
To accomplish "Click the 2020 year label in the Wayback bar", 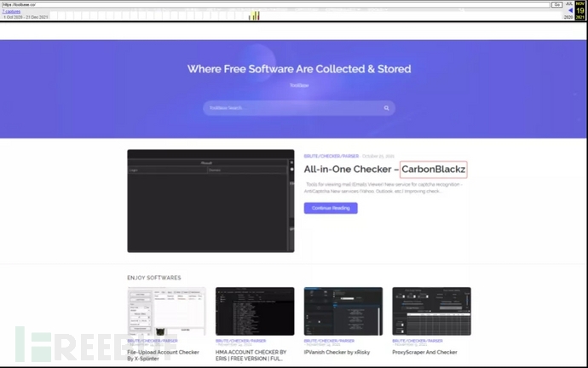I will click(x=568, y=17).
